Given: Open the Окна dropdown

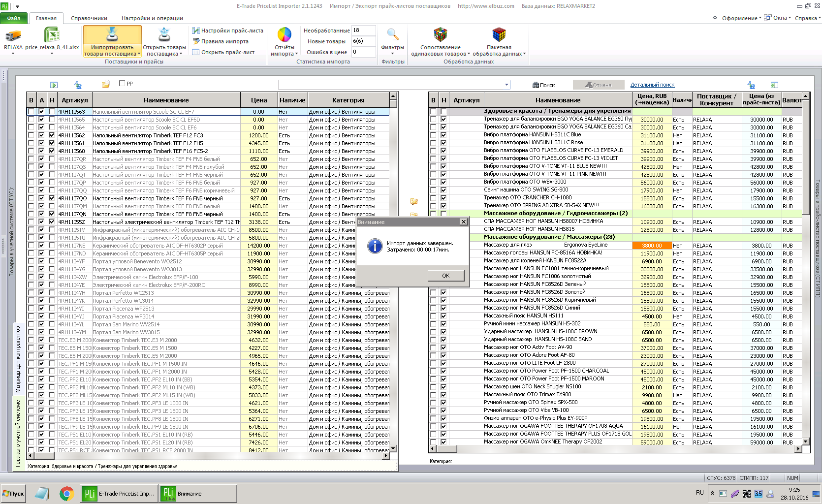Looking at the screenshot, I should coord(778,18).
